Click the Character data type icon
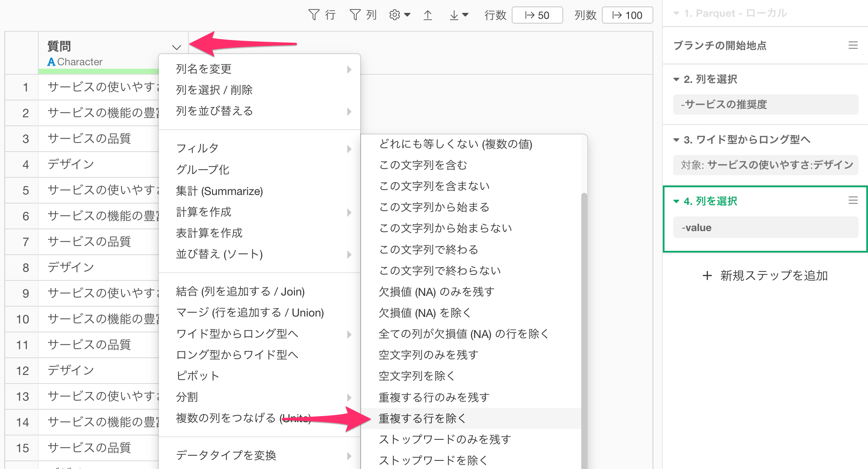The width and height of the screenshot is (868, 469). pos(52,62)
